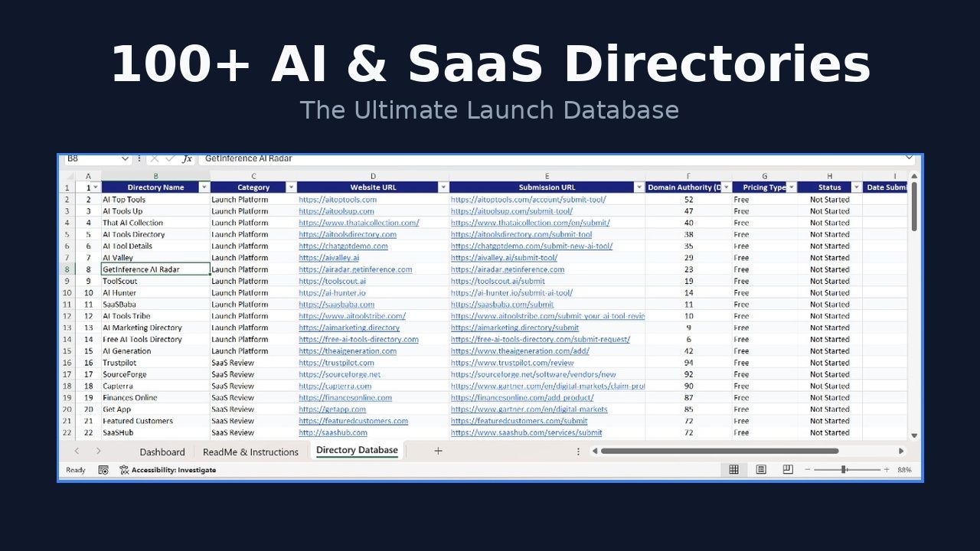Viewport: 980px width, 551px height.
Task: Switch to Normal view icon
Action: click(x=733, y=470)
